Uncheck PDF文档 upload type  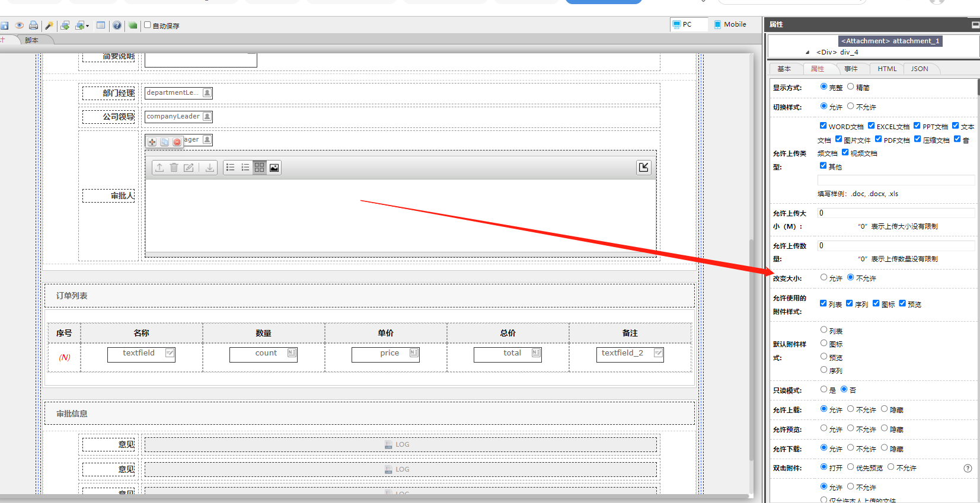point(878,139)
